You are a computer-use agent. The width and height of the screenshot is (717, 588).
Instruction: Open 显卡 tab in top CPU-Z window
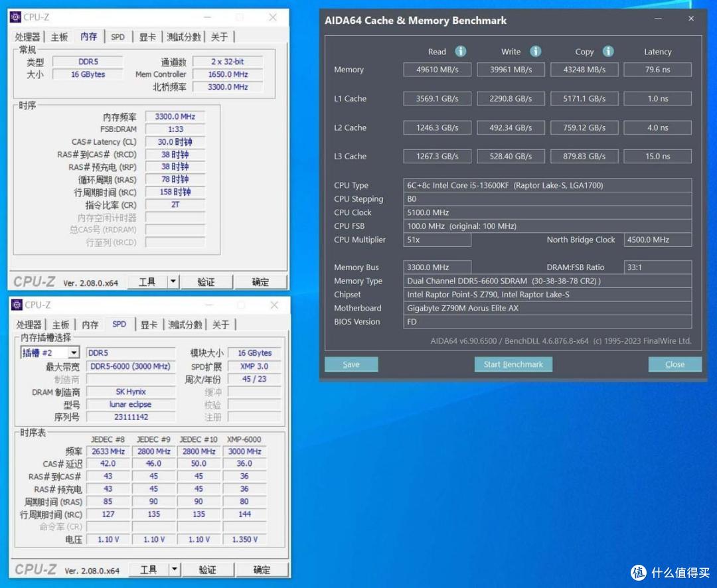147,37
